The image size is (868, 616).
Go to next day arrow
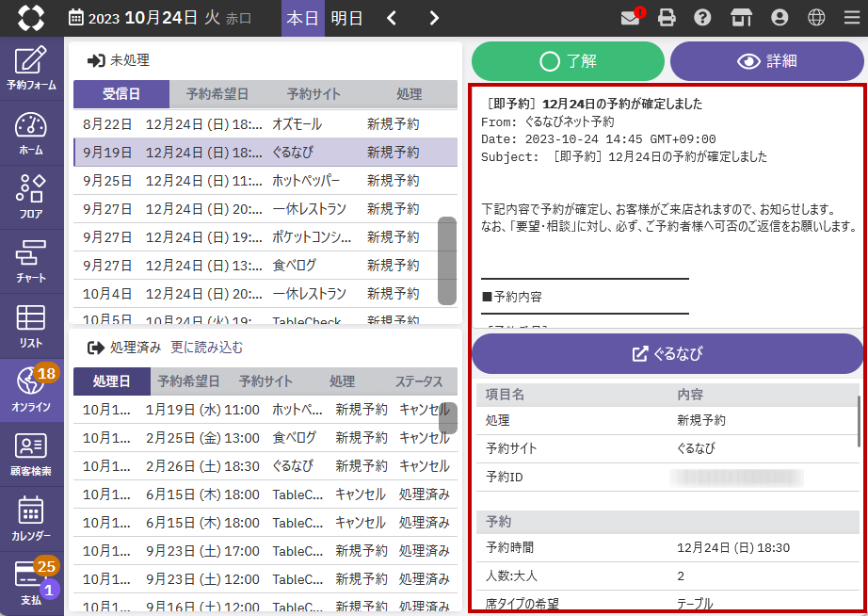click(433, 18)
